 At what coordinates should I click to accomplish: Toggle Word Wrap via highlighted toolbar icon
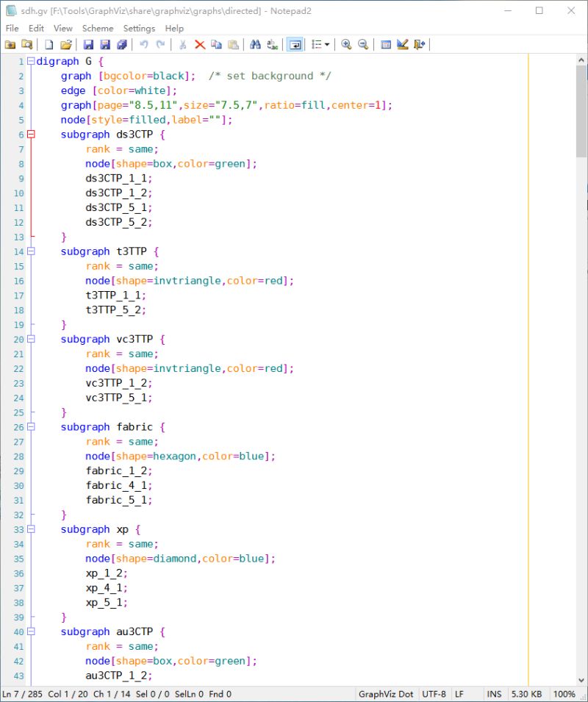pos(295,45)
